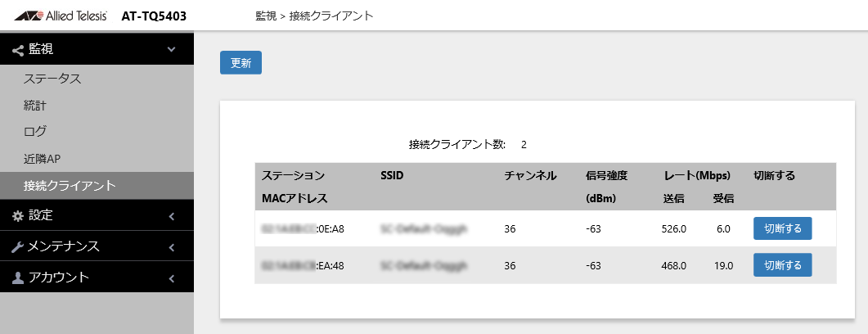Click the wrench icon beside メンテナンス

18,247
